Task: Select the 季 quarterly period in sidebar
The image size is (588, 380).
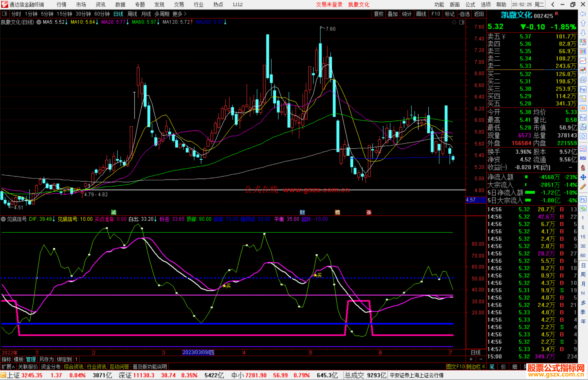Action: pyautogui.click(x=583, y=312)
